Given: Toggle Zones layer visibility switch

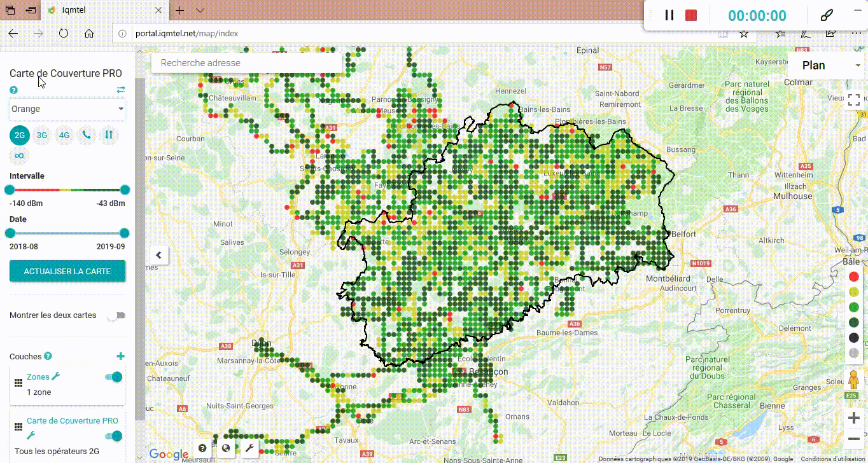Looking at the screenshot, I should coord(114,377).
